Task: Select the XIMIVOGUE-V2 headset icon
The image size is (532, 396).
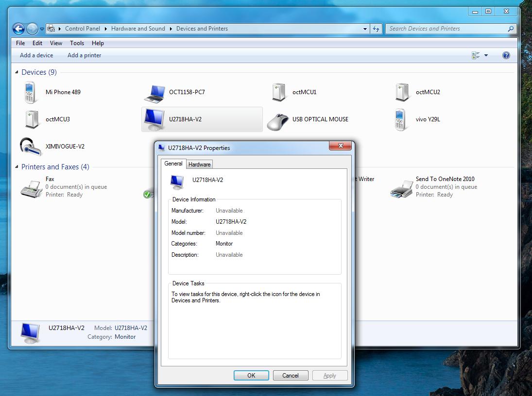Action: tap(31, 147)
